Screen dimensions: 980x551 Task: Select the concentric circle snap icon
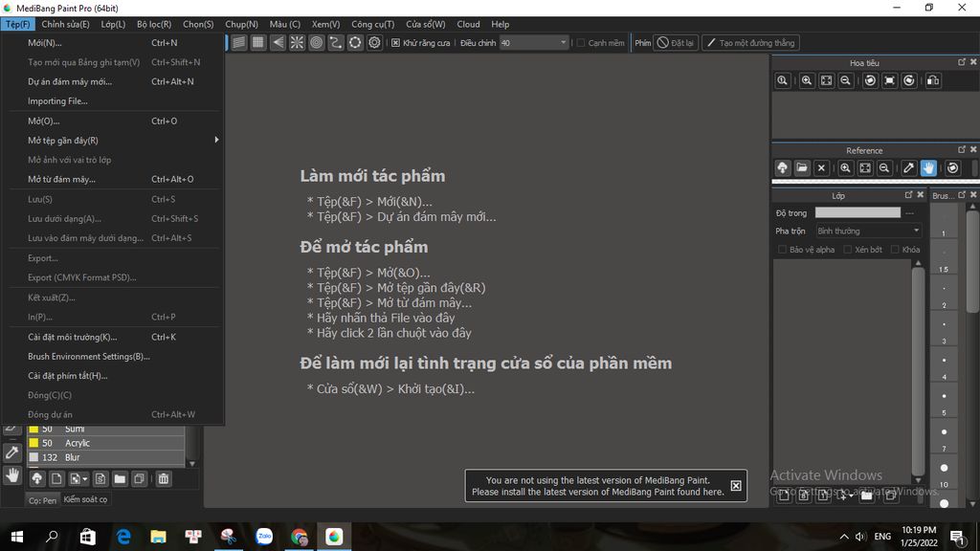point(316,42)
